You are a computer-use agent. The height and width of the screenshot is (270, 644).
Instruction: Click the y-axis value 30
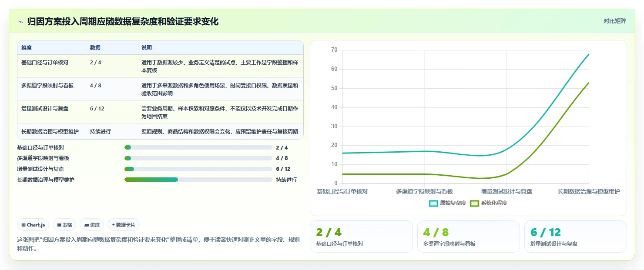click(334, 127)
